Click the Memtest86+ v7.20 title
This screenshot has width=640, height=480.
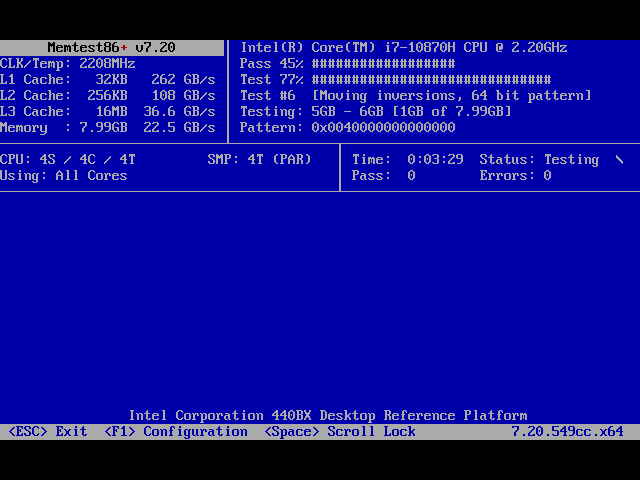[x=111, y=47]
